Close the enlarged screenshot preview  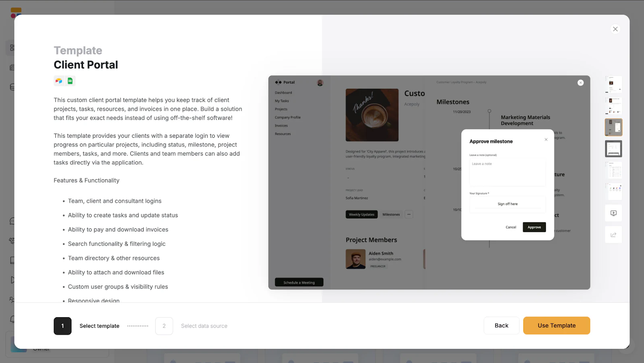click(580, 82)
